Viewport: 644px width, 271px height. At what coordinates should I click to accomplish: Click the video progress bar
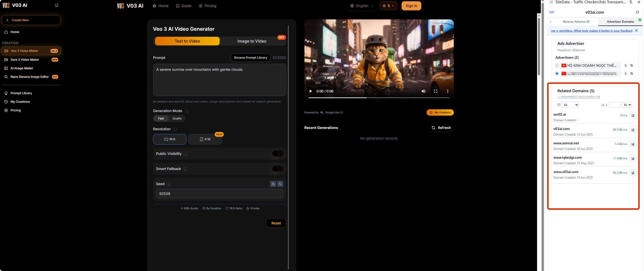click(x=379, y=98)
